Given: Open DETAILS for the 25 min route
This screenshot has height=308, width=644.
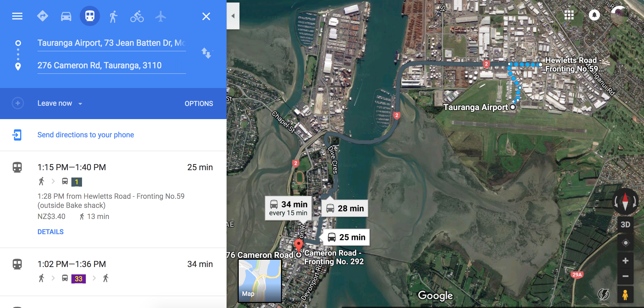Looking at the screenshot, I should 50,232.
